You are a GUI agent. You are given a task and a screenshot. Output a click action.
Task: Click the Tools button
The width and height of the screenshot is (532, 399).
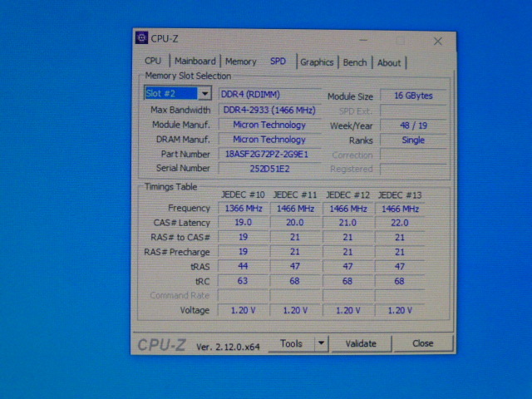291,343
